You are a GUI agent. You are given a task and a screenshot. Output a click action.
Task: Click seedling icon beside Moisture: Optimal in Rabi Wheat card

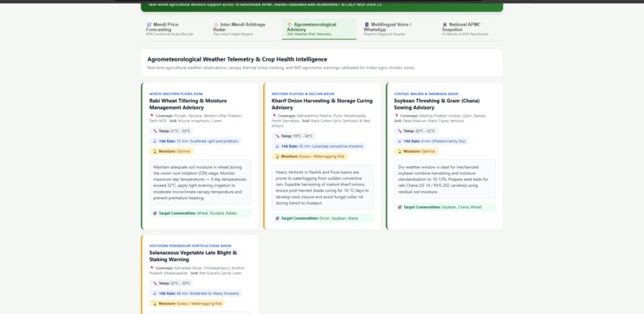pyautogui.click(x=155, y=152)
